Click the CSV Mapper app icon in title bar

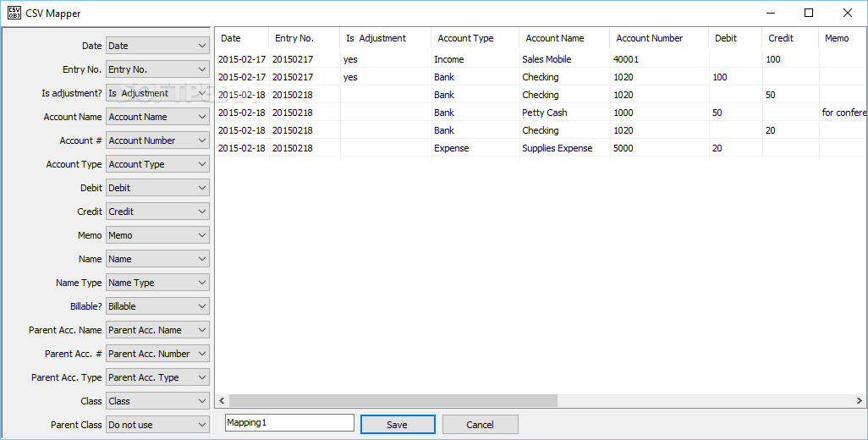coord(14,13)
